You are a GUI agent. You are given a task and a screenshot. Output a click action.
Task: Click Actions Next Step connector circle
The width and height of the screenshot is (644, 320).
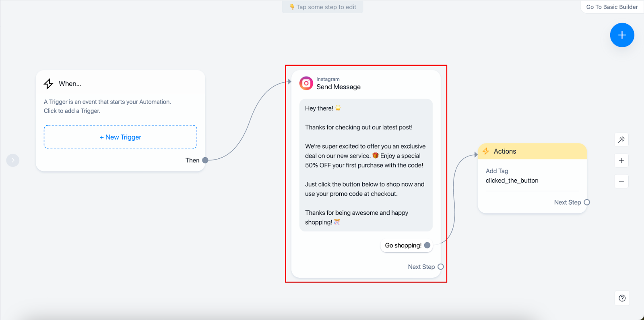click(587, 202)
